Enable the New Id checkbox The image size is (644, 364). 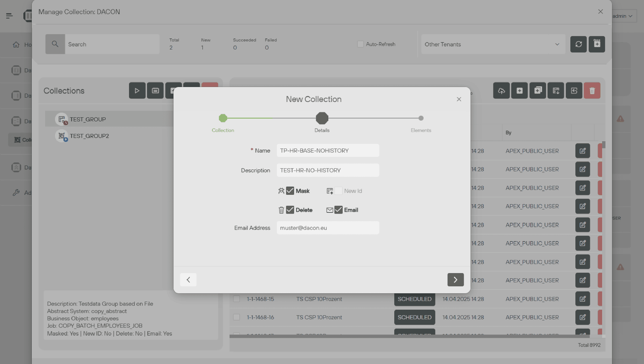click(338, 191)
